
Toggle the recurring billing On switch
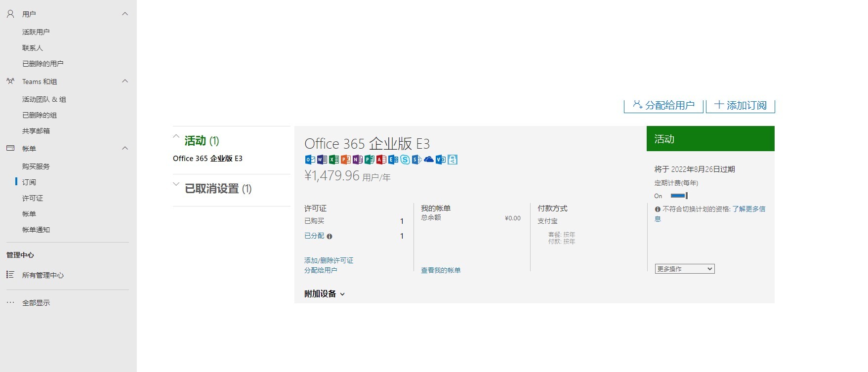(679, 196)
